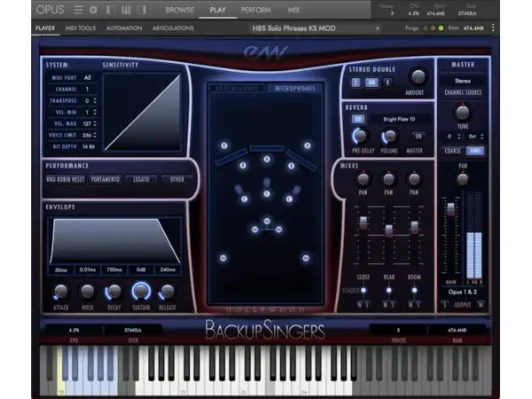Solo the Master output with S button

coord(444,305)
